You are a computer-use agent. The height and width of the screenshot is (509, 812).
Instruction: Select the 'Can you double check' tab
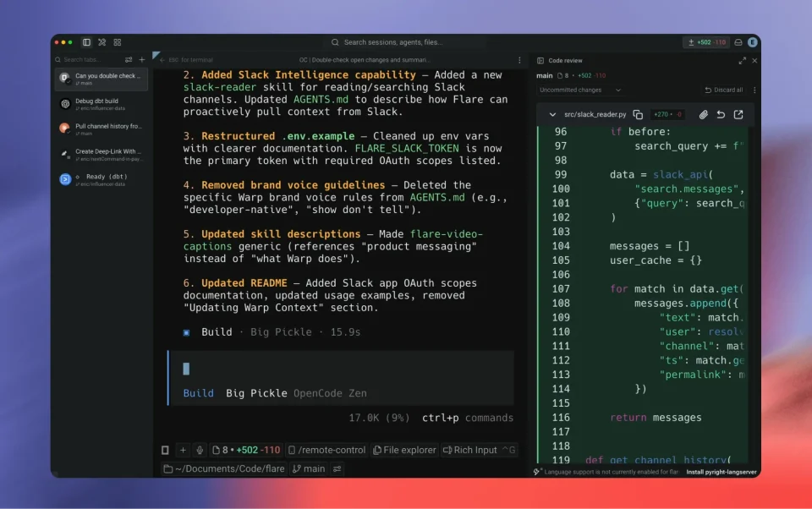pyautogui.click(x=101, y=79)
